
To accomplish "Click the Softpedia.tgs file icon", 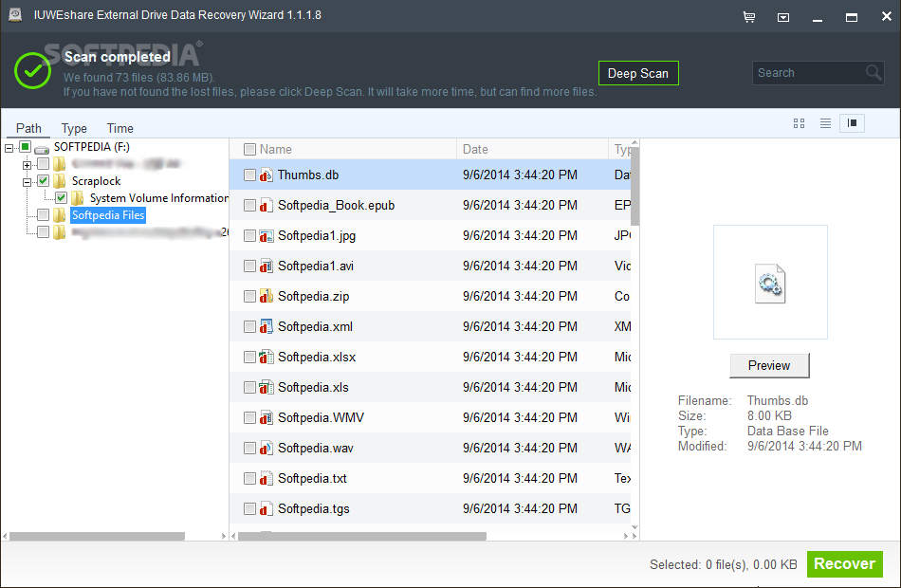I will 266,508.
